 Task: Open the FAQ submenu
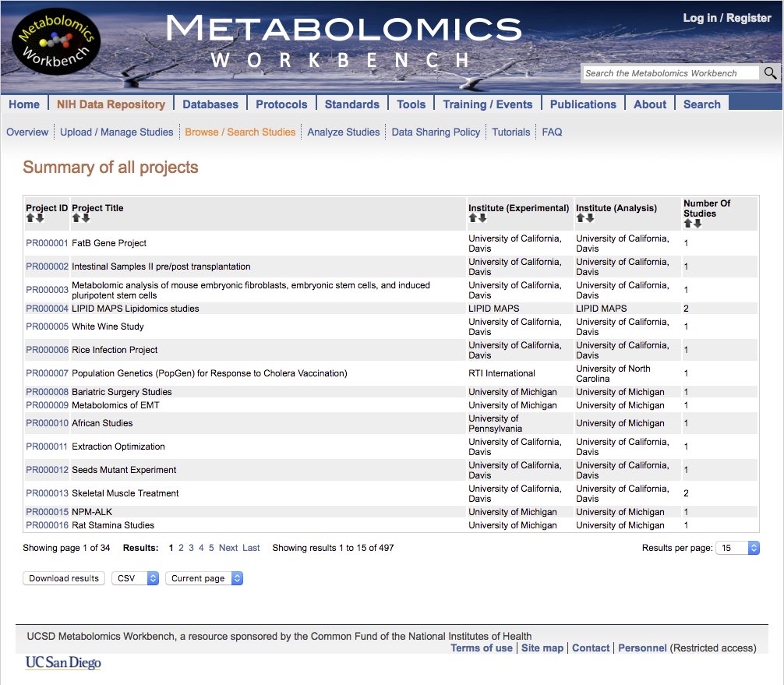(x=552, y=132)
